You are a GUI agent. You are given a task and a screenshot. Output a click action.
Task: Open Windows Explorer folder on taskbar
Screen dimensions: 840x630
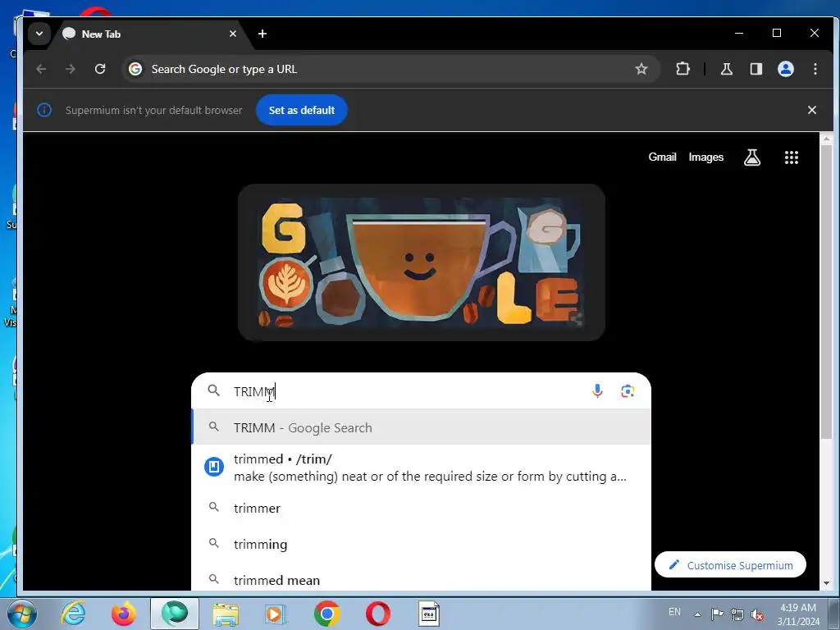click(x=226, y=614)
